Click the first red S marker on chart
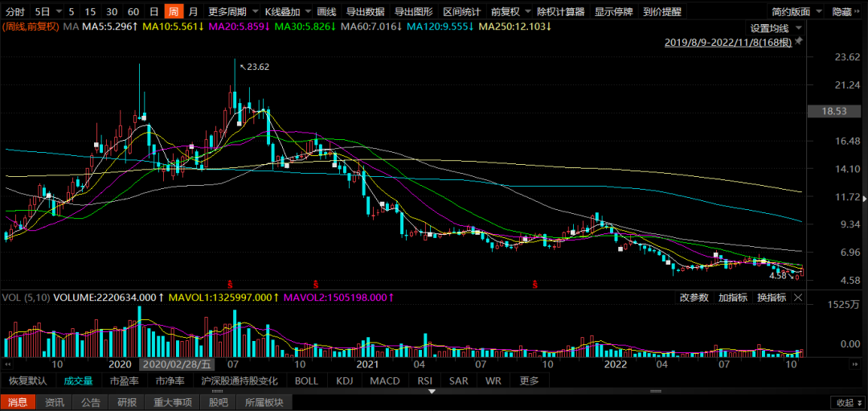868x411 pixels. click(x=231, y=284)
